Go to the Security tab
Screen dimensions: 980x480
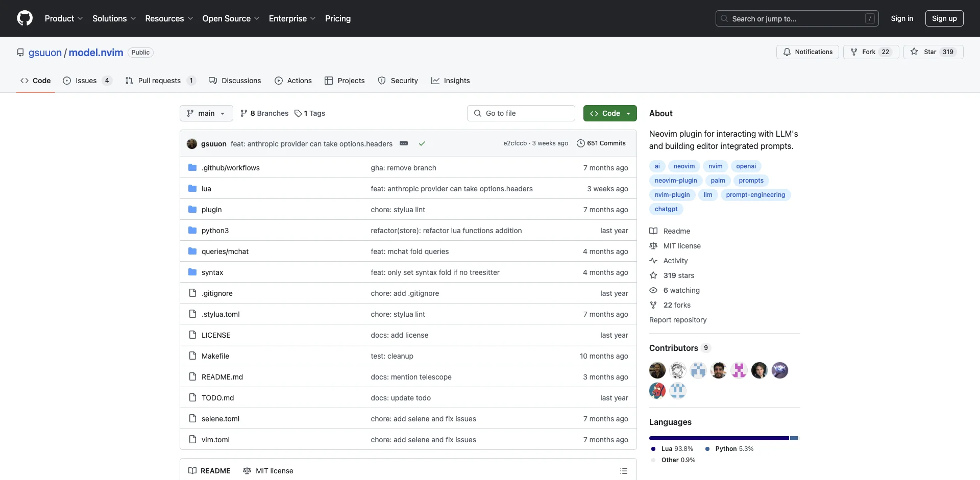[x=398, y=81]
